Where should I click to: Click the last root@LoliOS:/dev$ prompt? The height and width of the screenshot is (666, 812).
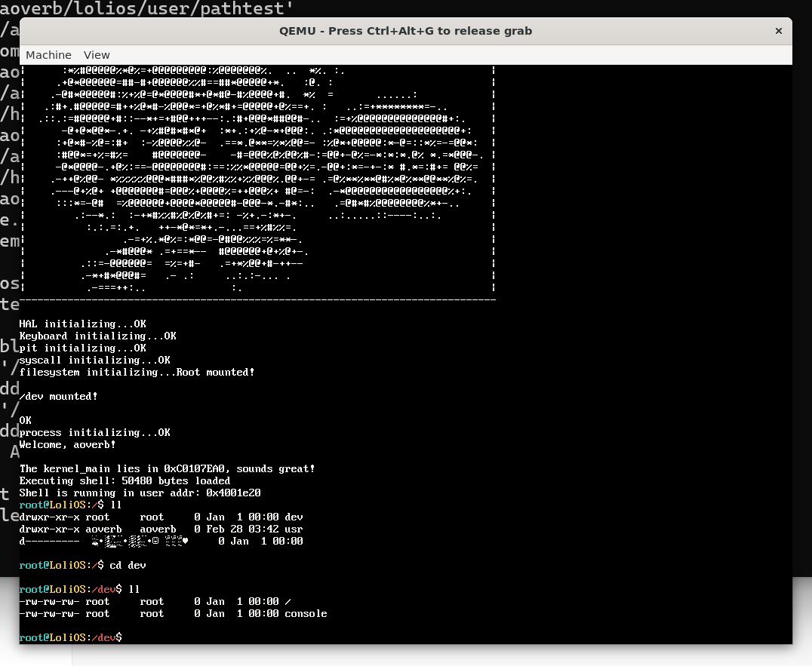tap(70, 638)
